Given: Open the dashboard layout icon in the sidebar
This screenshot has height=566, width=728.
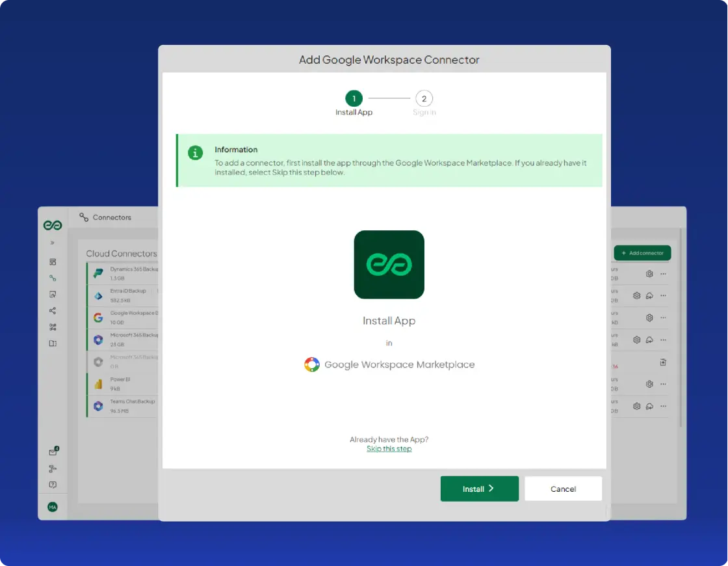Looking at the screenshot, I should [x=53, y=262].
